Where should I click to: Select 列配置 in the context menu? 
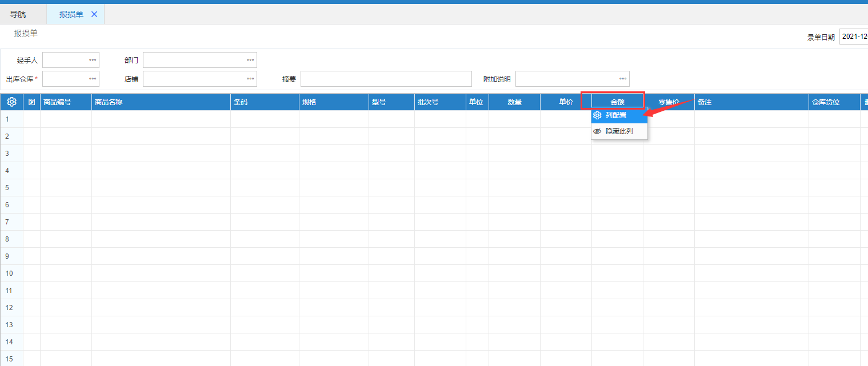616,115
